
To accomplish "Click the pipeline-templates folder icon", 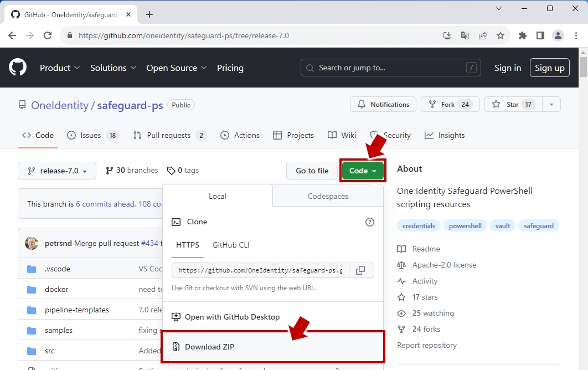I will coord(32,310).
